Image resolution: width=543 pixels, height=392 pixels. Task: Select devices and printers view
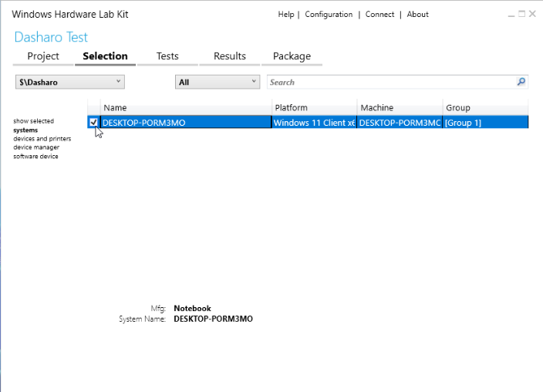pyautogui.click(x=42, y=139)
